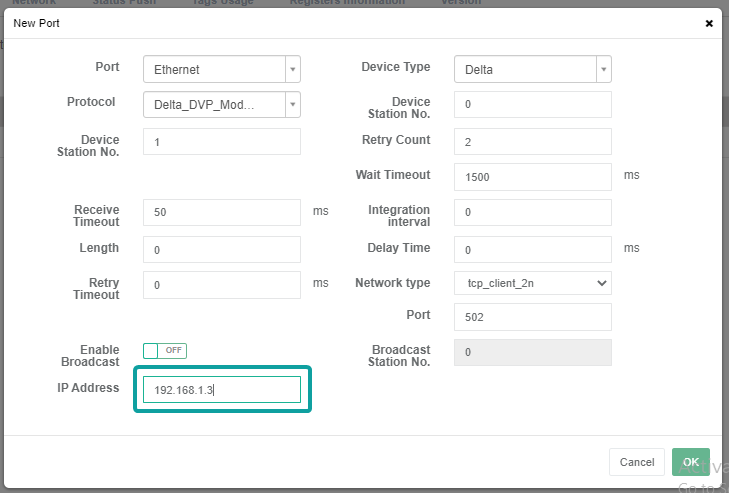The image size is (729, 493).
Task: Toggle the Enable Broadcast switch
Action: (165, 350)
